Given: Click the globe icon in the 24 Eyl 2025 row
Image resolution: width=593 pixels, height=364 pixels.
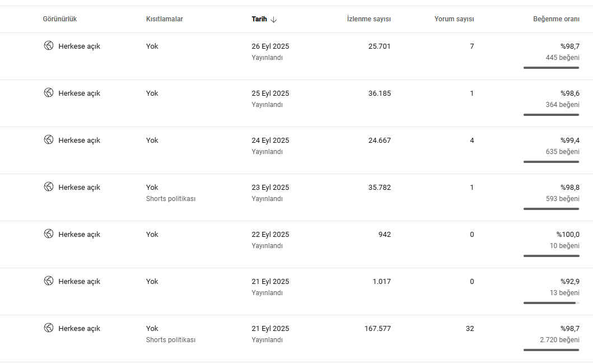Looking at the screenshot, I should tap(49, 139).
